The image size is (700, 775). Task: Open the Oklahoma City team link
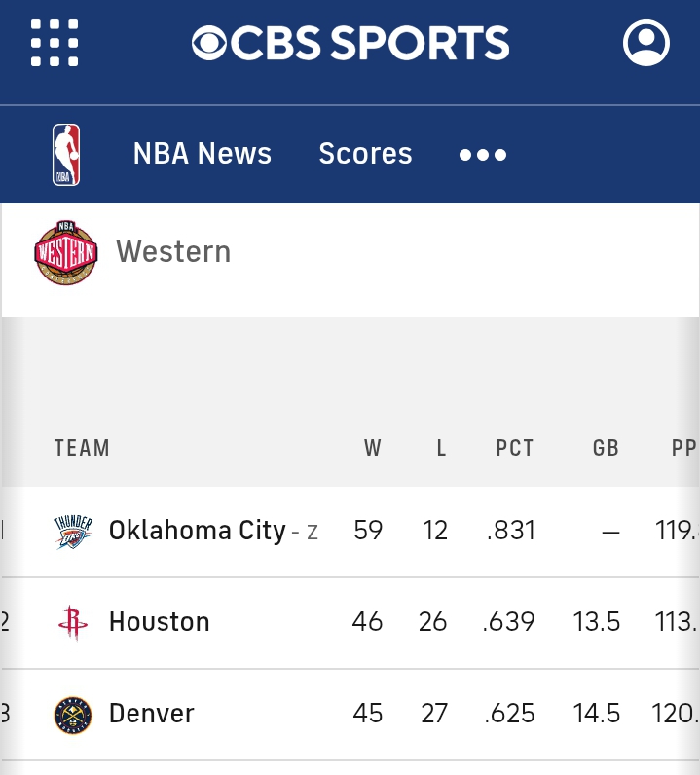coord(198,531)
